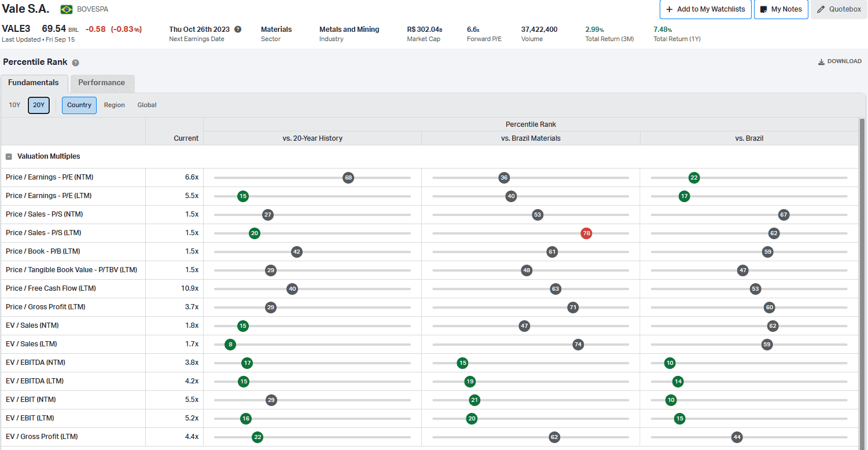Click the EV / Sales (LTM) row label

tap(31, 344)
